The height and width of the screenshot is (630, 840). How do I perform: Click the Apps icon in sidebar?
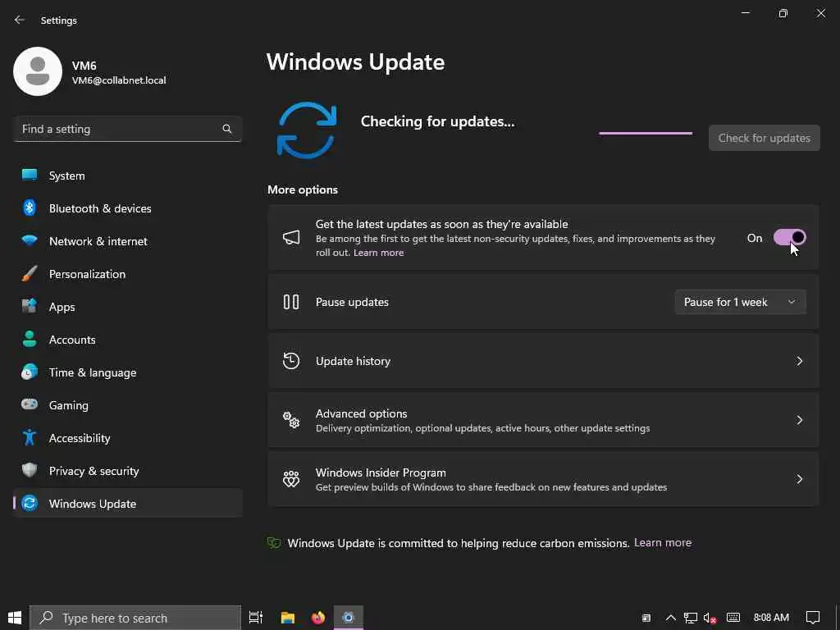click(x=30, y=307)
